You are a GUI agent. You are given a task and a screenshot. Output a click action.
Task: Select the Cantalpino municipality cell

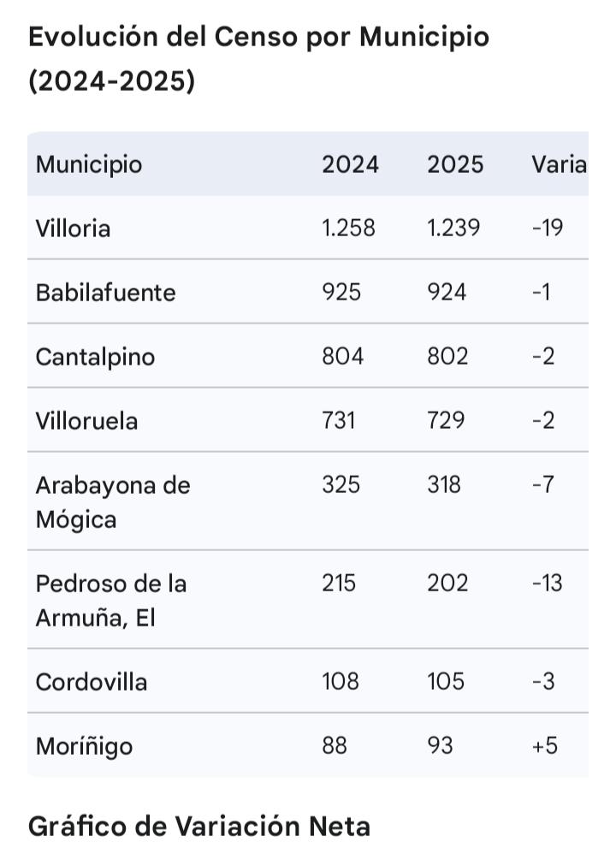[x=95, y=356]
